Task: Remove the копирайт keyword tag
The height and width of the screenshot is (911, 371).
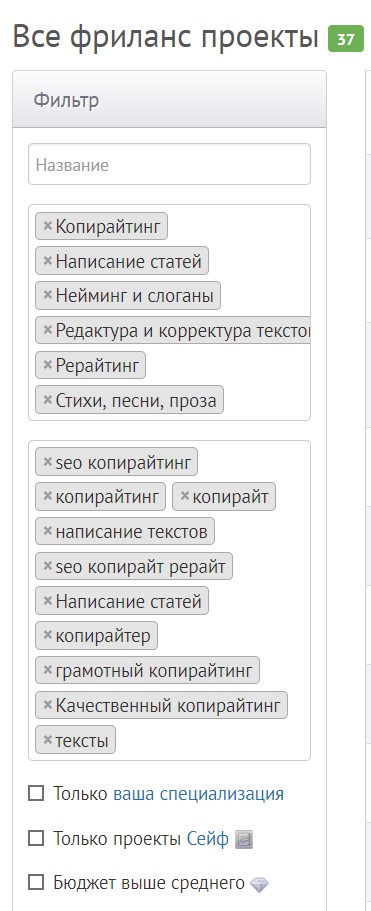Action: 185,496
